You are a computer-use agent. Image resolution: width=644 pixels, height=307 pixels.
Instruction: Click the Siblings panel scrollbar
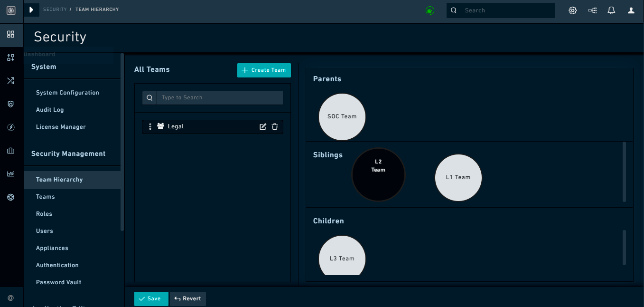click(624, 173)
